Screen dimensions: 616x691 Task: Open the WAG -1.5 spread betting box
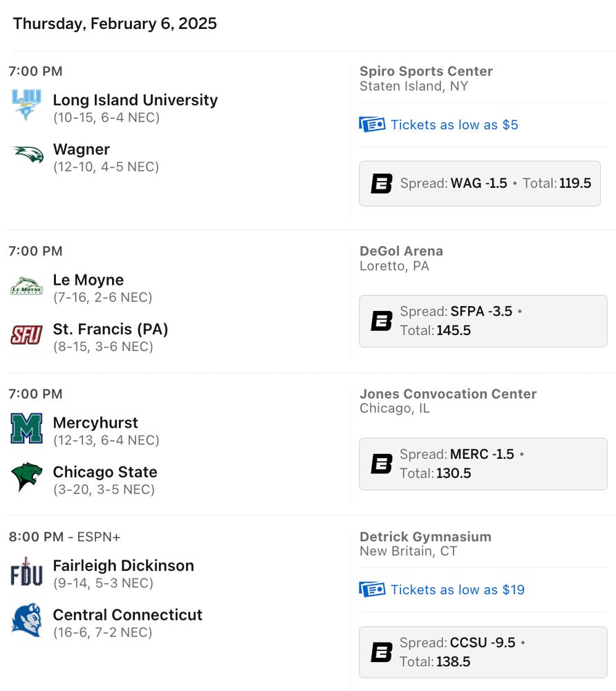pos(480,184)
